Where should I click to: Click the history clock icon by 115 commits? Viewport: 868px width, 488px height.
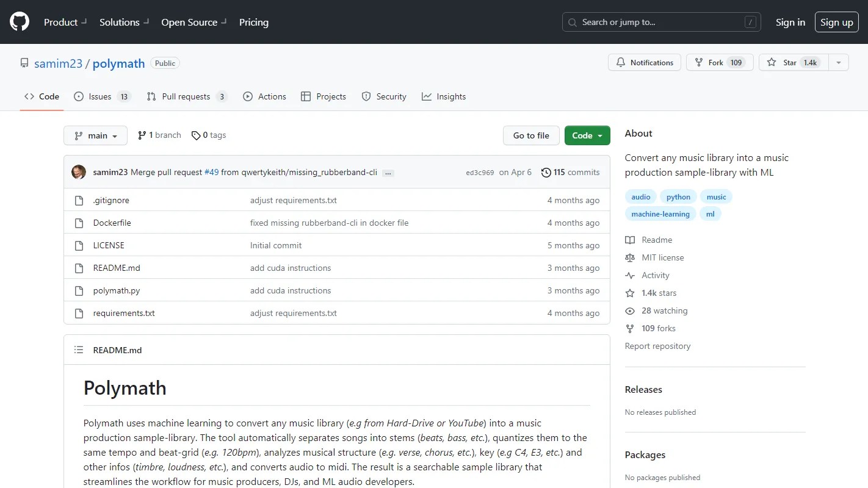[x=546, y=172]
